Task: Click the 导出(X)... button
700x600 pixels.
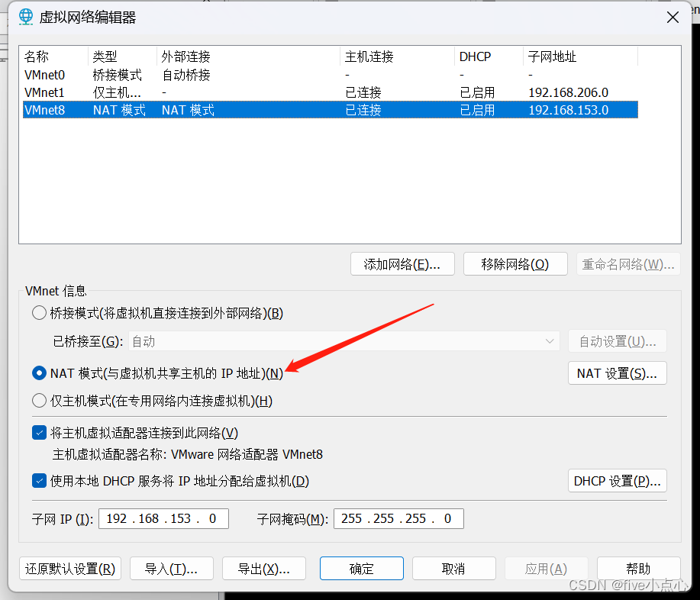Action: (x=264, y=569)
